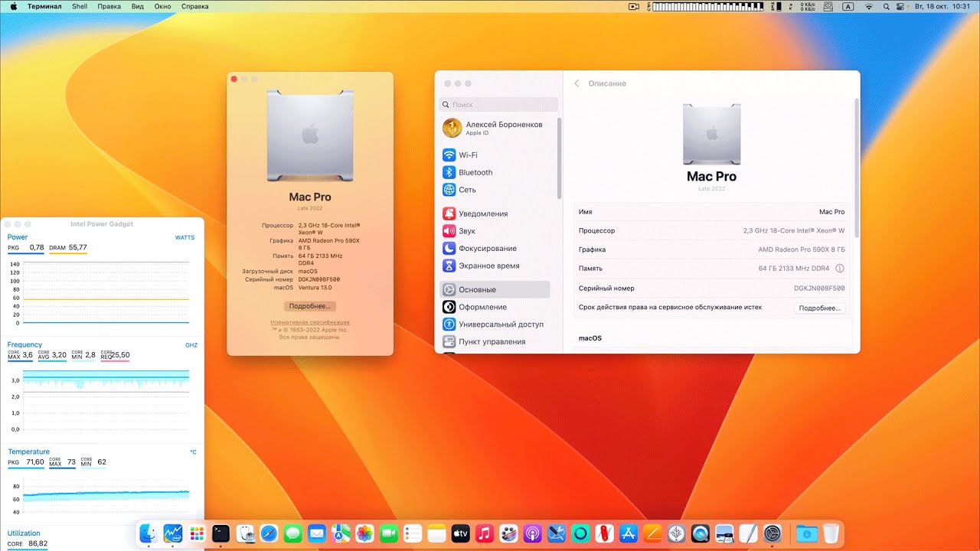Click the screen recording camera menu bar icon
980x551 pixels.
pos(634,6)
